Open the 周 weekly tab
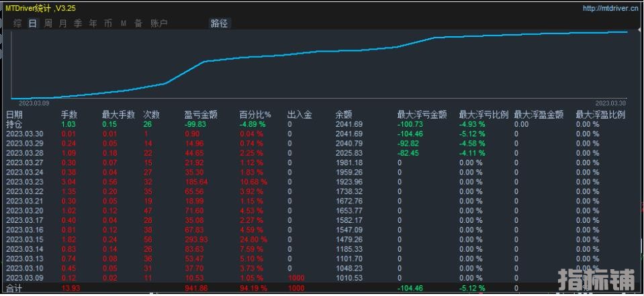Image resolution: width=644 pixels, height=296 pixels. (x=48, y=23)
